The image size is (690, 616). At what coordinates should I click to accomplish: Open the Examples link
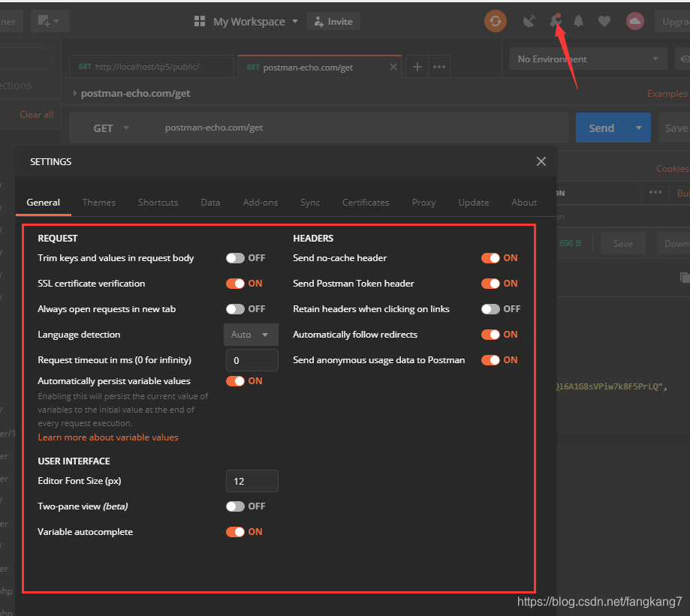pyautogui.click(x=667, y=94)
